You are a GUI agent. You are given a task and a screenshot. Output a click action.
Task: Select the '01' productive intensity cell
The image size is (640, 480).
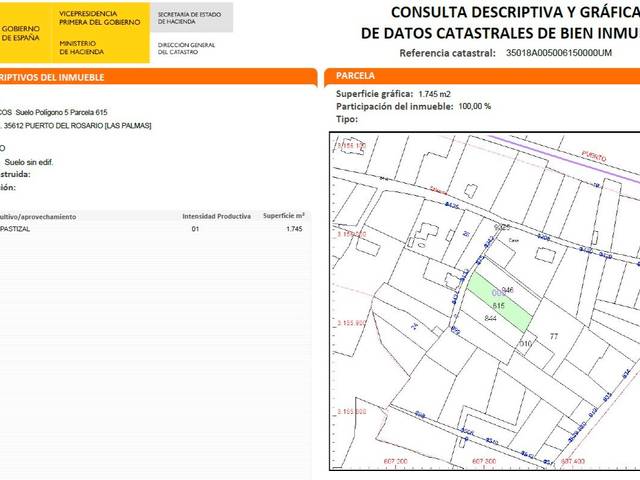195,229
